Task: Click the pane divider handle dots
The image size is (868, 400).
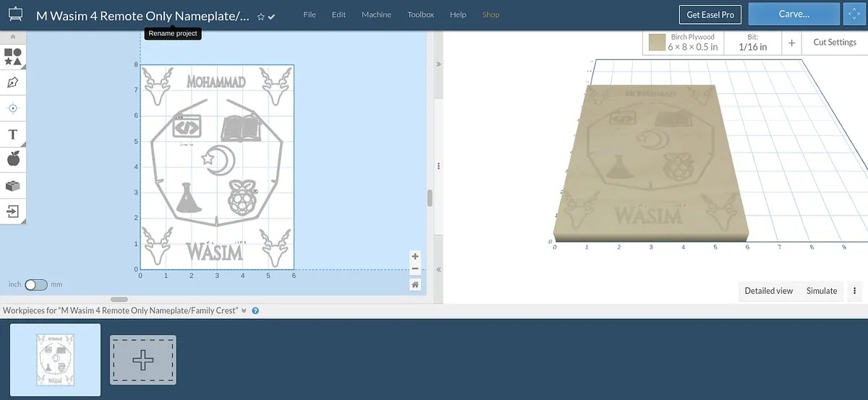Action: tap(438, 166)
